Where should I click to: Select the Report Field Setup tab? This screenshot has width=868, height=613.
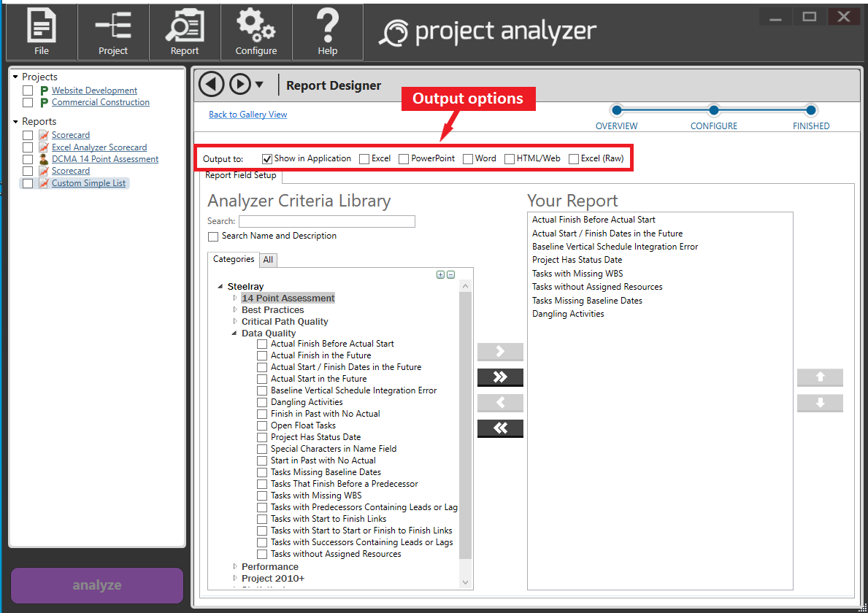point(240,176)
